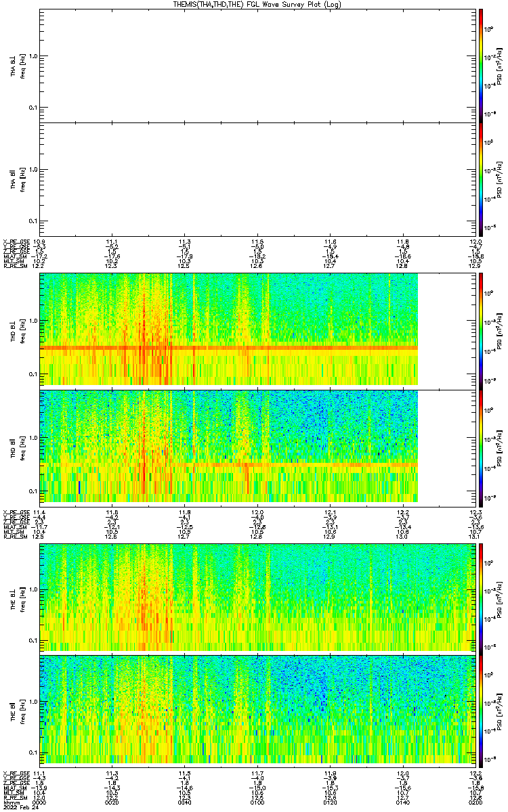Viewport: 508px width, 812px height.
Task: Click the 1.0 frequency tick of THD B-parallel panel
Action: [33, 438]
